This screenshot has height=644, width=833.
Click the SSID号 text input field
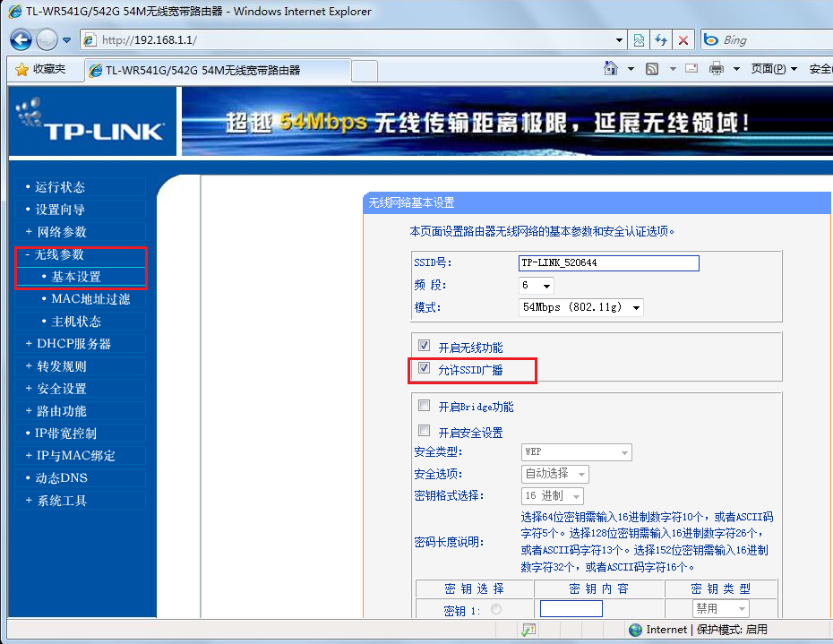click(609, 263)
